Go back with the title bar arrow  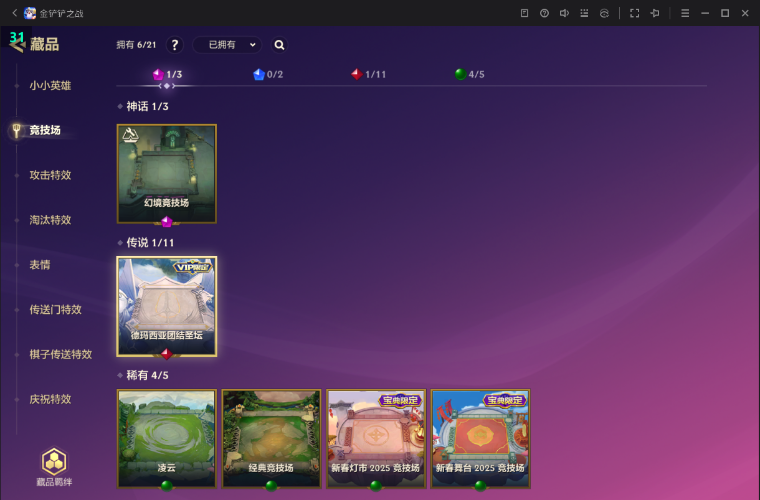tap(15, 13)
